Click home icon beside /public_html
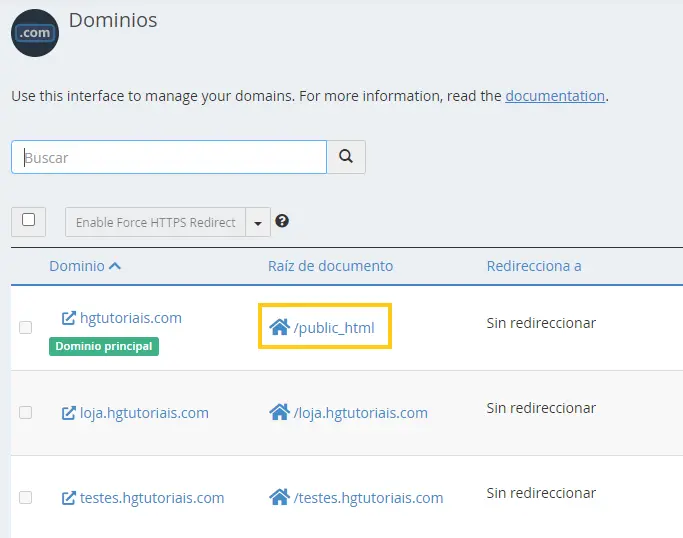Viewport: 683px width, 538px height. point(279,327)
